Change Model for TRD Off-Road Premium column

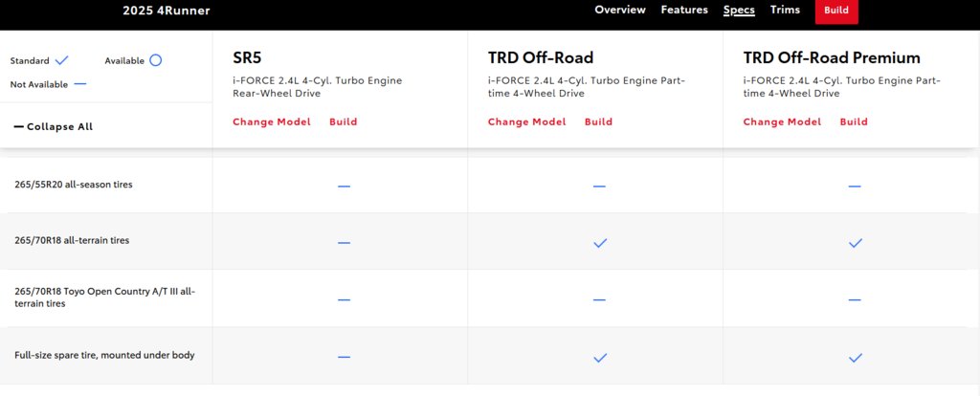[782, 121]
